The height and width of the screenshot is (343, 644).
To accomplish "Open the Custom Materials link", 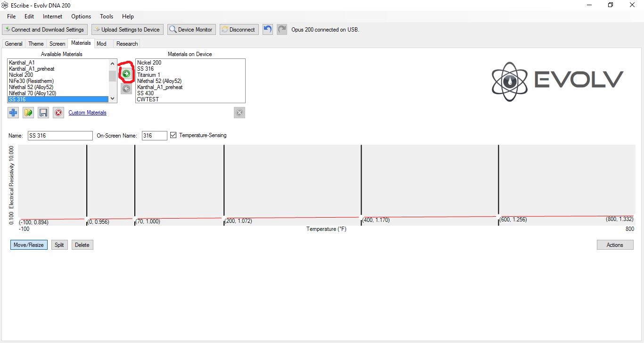I will click(x=87, y=113).
